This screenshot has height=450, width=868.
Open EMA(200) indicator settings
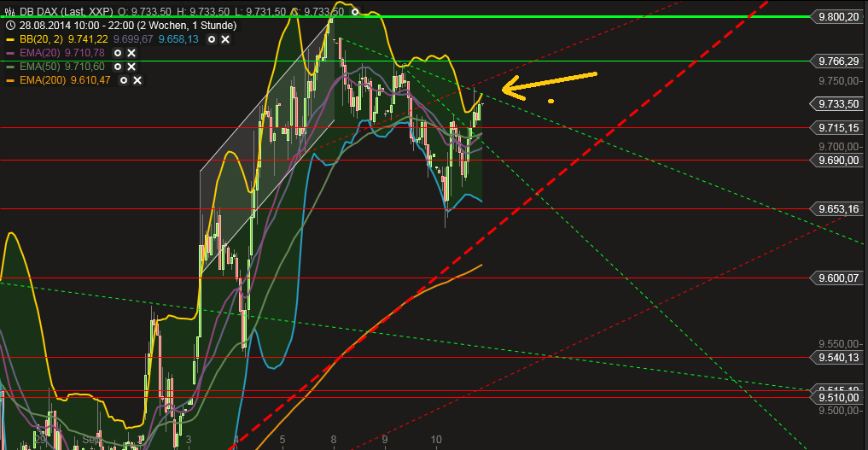point(124,80)
